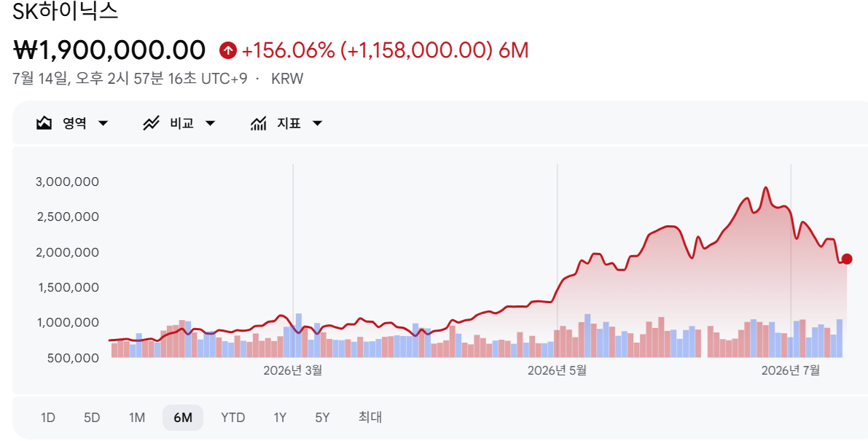Expand the 영역 dropdown arrow
868x441 pixels.
coord(103,123)
